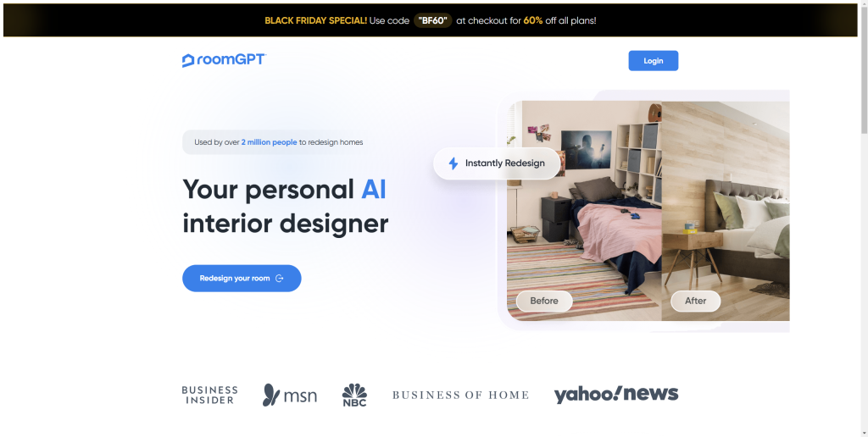Select the BF60 promo code badge
Image resolution: width=868 pixels, height=437 pixels.
pos(433,20)
